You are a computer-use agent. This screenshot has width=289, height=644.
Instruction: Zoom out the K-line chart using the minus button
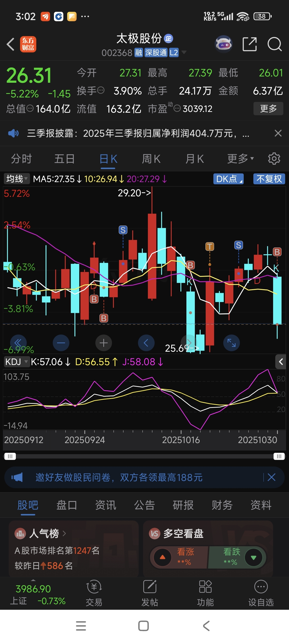click(61, 343)
